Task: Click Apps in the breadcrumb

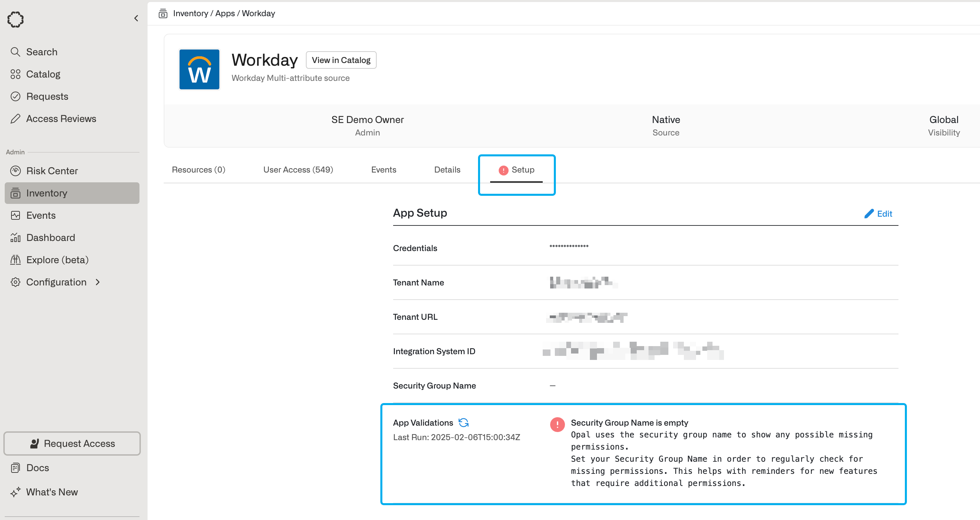Action: pyautogui.click(x=225, y=13)
